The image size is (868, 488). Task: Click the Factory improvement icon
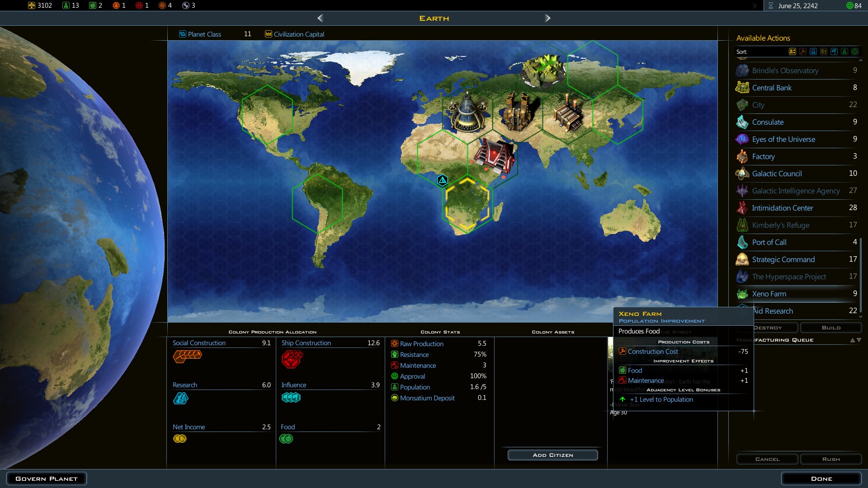click(x=742, y=157)
